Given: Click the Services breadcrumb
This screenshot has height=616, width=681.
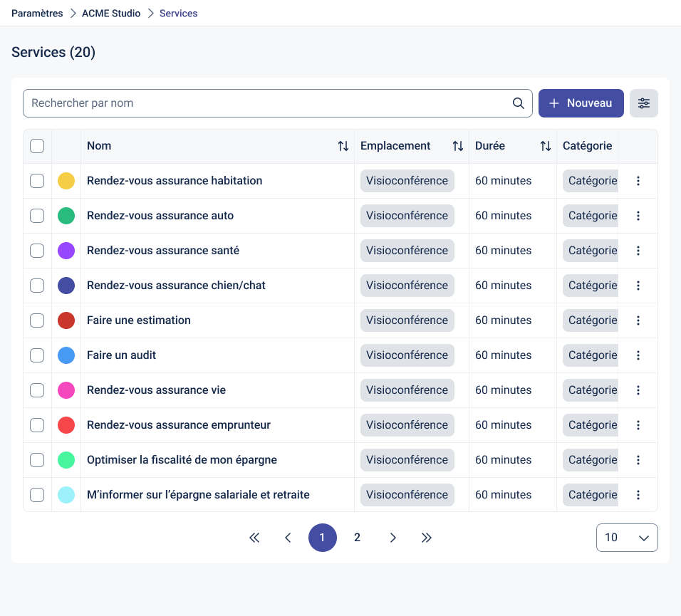Looking at the screenshot, I should click(179, 14).
